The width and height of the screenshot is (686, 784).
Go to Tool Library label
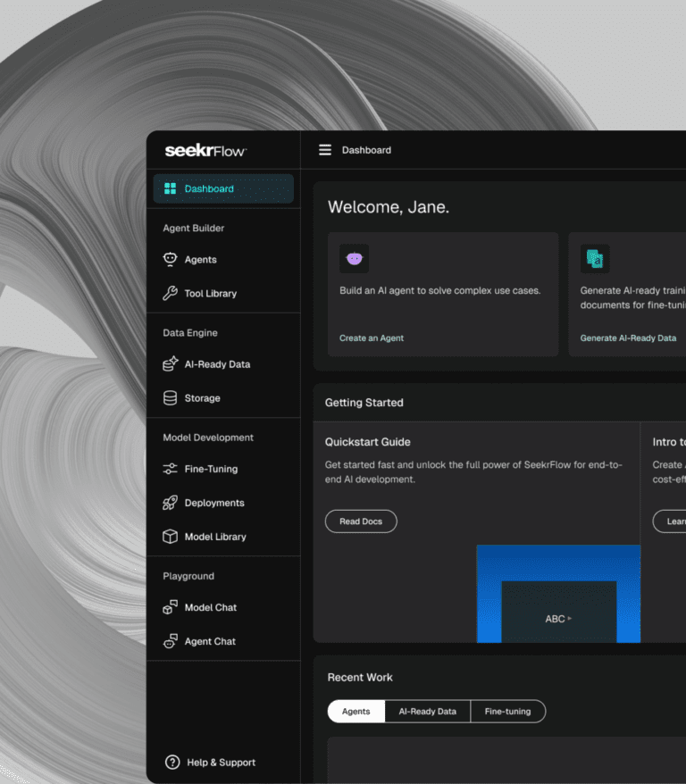tap(211, 294)
